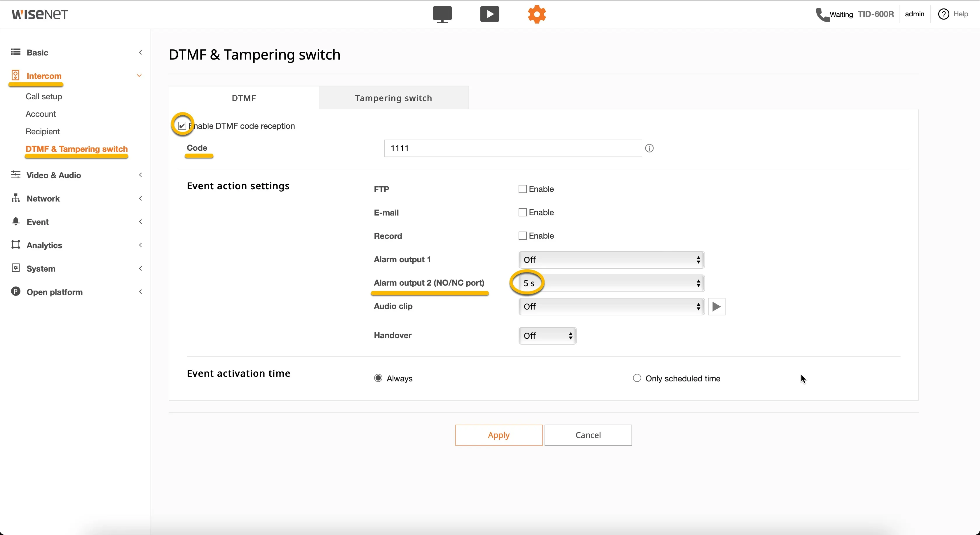This screenshot has width=980, height=535.
Task: Open the live monitor view icon
Action: 442,15
